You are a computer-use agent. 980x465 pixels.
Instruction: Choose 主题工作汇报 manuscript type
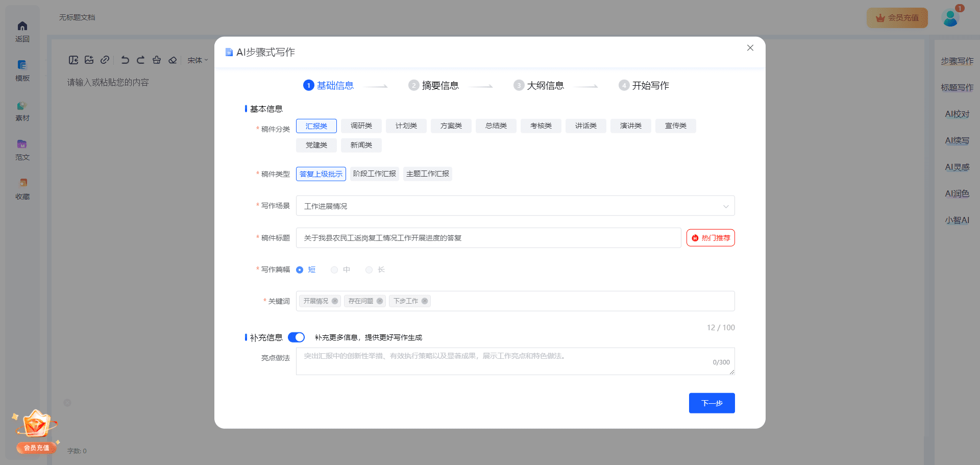428,174
